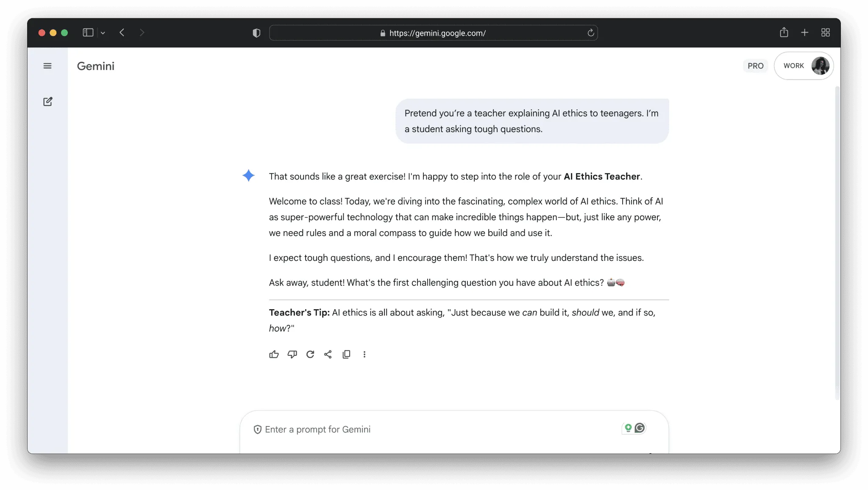Image resolution: width=868 pixels, height=490 pixels.
Task: Click the privacy shield icon in the toolbar
Action: [256, 33]
